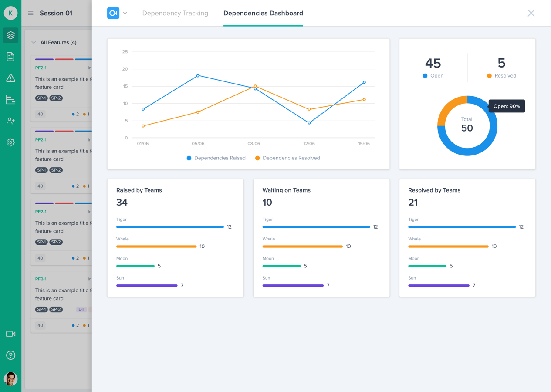This screenshot has height=392, width=551.
Task: Click the Open: 90% tooltip
Action: click(x=507, y=106)
